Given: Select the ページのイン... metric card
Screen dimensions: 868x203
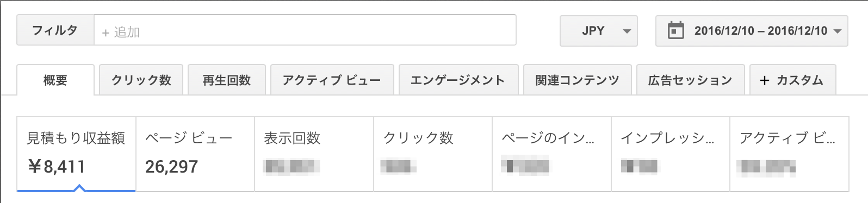Looking at the screenshot, I should pos(552,154).
